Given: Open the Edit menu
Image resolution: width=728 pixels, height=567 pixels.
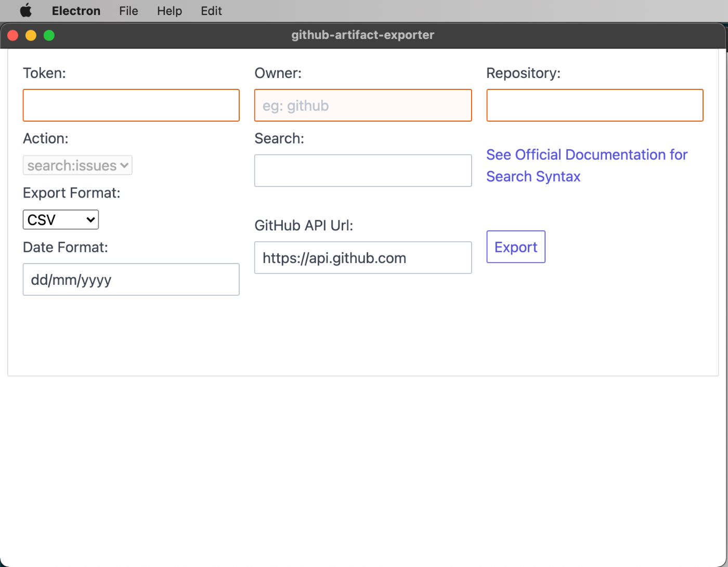Looking at the screenshot, I should coord(212,11).
